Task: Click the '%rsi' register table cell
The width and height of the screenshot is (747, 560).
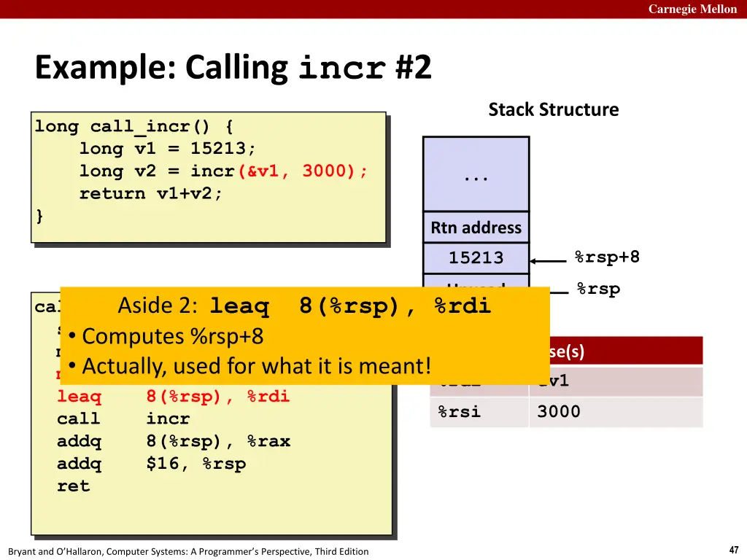Action: 479,412
